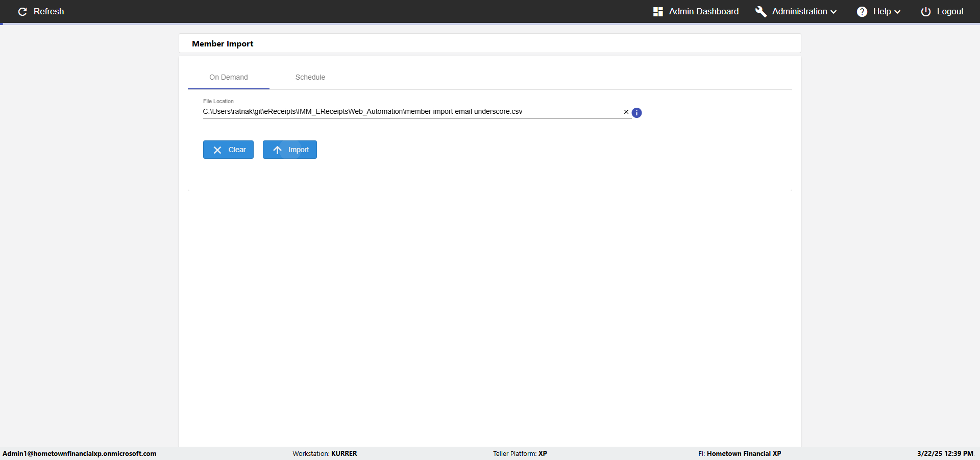Image resolution: width=980 pixels, height=460 pixels.
Task: Click the Admin Dashboard text label
Action: pos(704,11)
